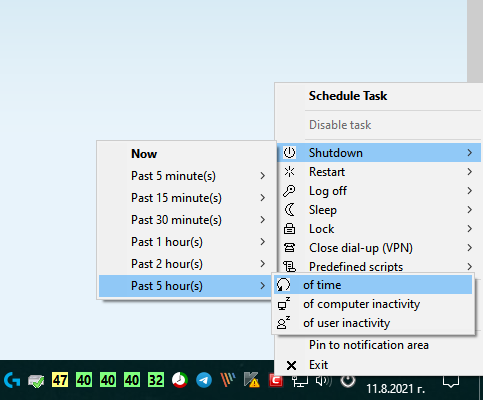Click the Sleep moon icon
483x400 pixels.
[289, 210]
